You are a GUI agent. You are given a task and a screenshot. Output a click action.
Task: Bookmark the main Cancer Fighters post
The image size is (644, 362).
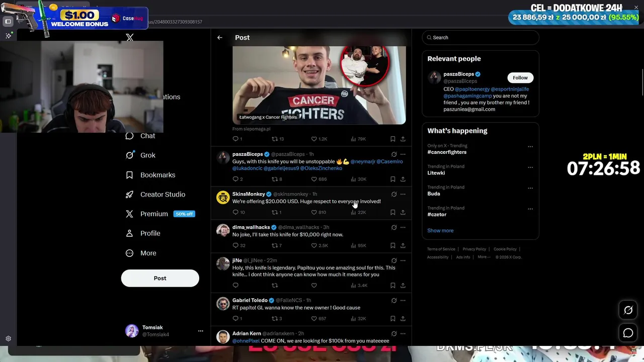pyautogui.click(x=393, y=139)
